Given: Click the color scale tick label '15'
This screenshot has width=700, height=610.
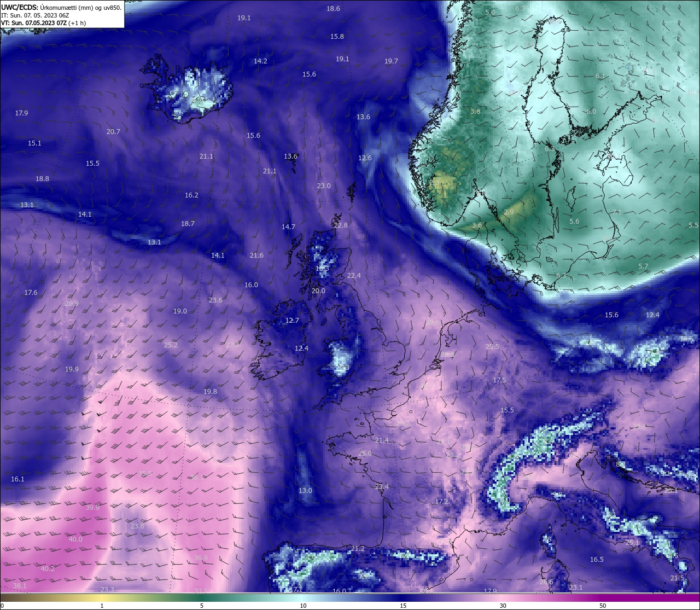Looking at the screenshot, I should click(x=403, y=606).
